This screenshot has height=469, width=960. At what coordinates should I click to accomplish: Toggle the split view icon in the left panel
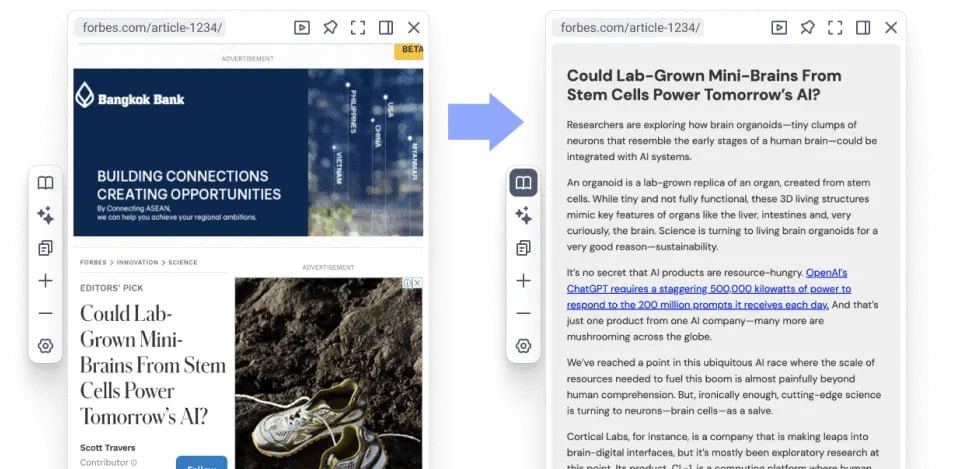pyautogui.click(x=386, y=28)
